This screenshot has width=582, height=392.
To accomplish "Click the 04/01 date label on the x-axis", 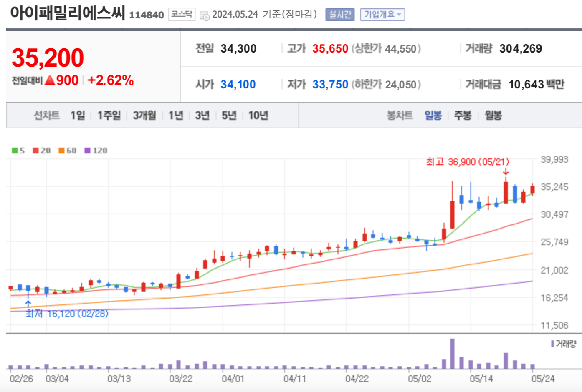I will 233,379.
